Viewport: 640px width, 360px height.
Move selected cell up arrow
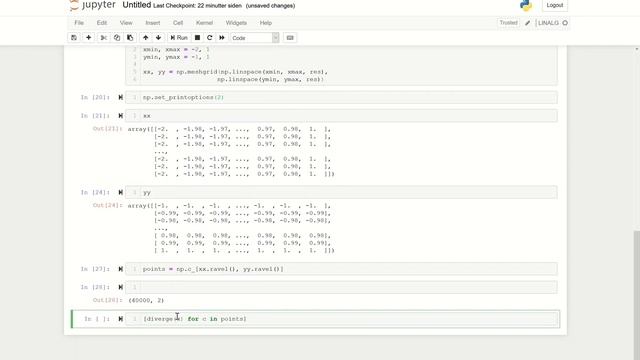pyautogui.click(x=146, y=38)
